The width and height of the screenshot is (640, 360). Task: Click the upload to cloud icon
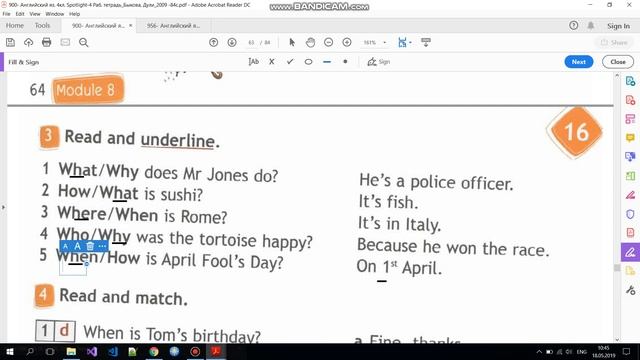pyautogui.click(x=29, y=42)
